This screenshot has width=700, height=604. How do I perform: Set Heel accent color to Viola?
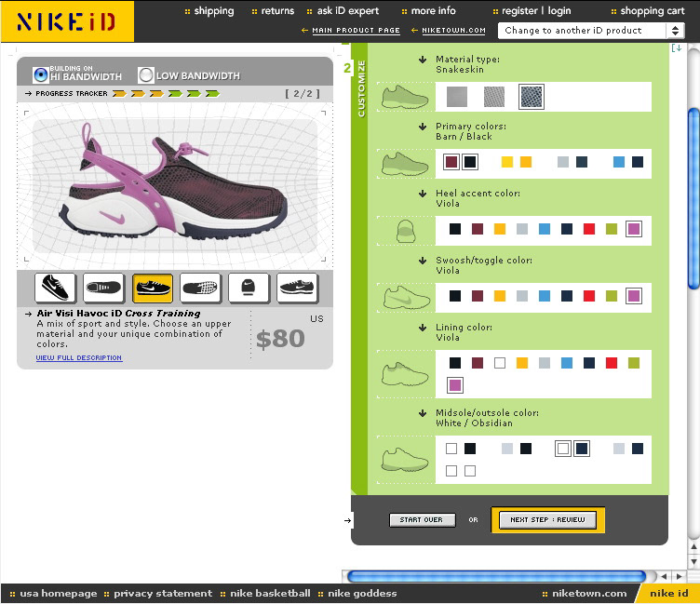(x=634, y=229)
